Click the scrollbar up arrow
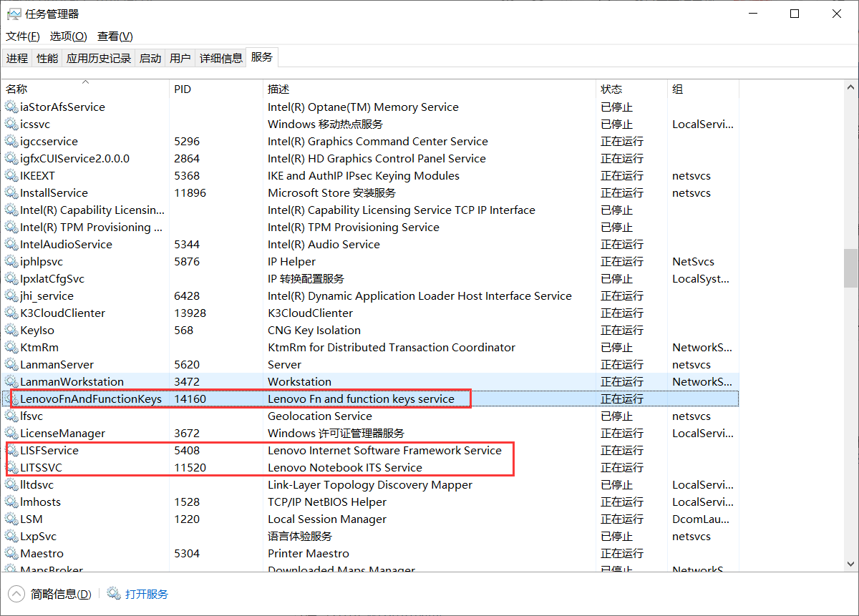This screenshot has height=616, width=859. click(850, 86)
